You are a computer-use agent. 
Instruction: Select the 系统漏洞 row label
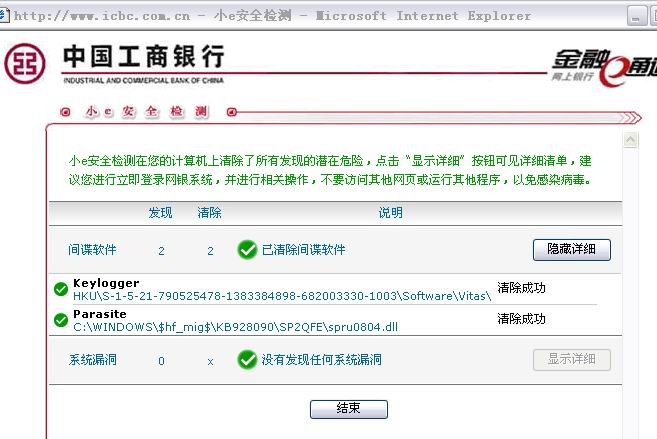(x=93, y=359)
